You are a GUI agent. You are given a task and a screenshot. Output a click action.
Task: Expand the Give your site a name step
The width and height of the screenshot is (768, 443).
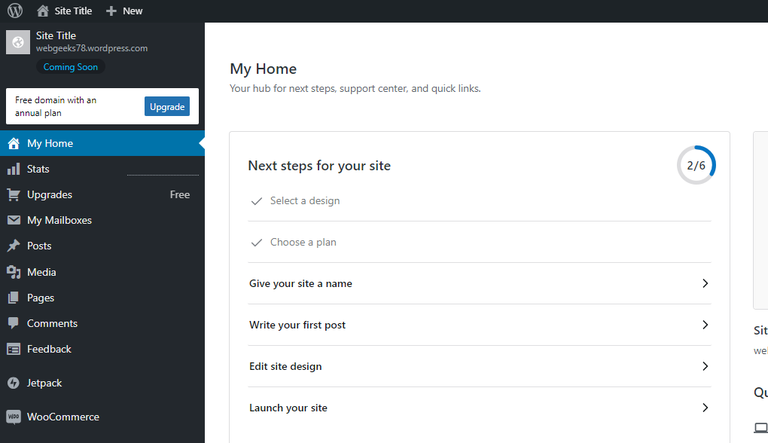click(480, 283)
